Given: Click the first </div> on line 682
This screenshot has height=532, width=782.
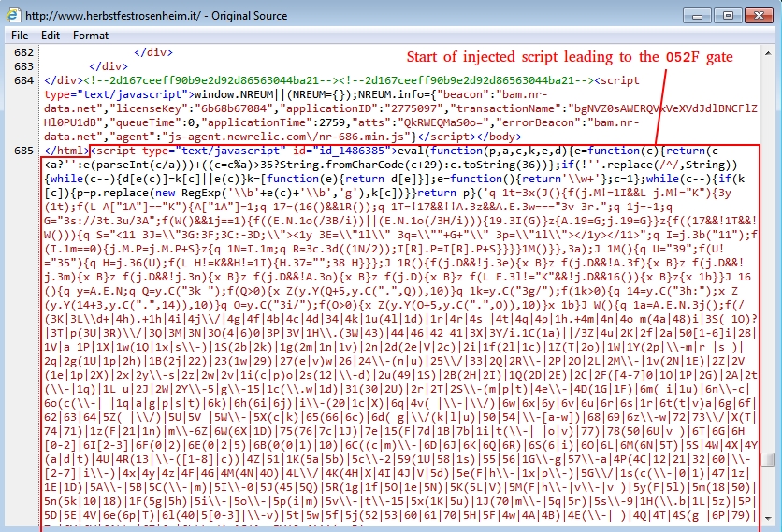Looking at the screenshot, I should [153, 52].
